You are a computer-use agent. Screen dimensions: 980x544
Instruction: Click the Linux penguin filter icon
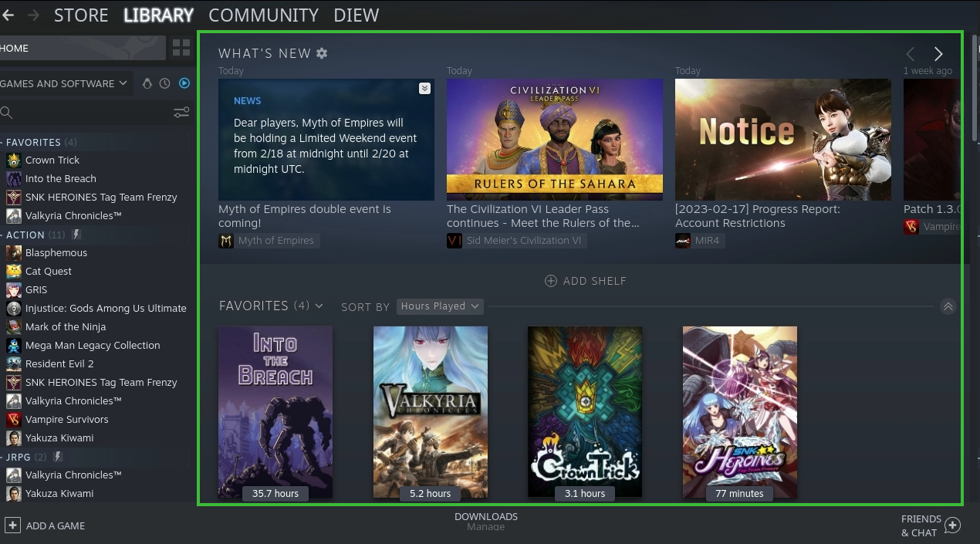point(147,83)
